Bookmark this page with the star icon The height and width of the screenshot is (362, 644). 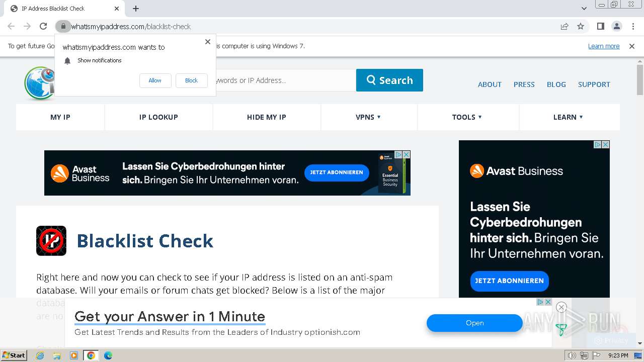point(581,27)
